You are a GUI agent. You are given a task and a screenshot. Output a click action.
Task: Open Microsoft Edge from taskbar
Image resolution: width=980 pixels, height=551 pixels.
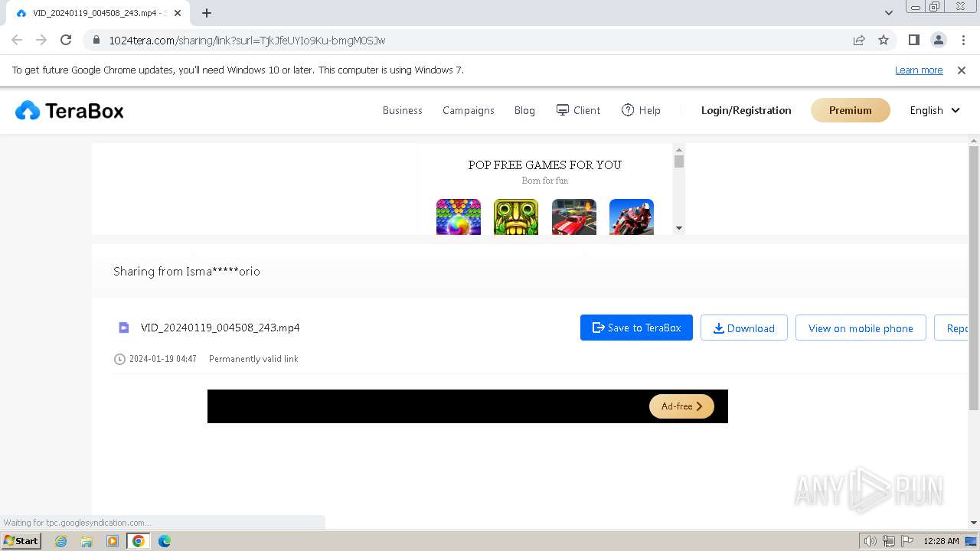[164, 540]
